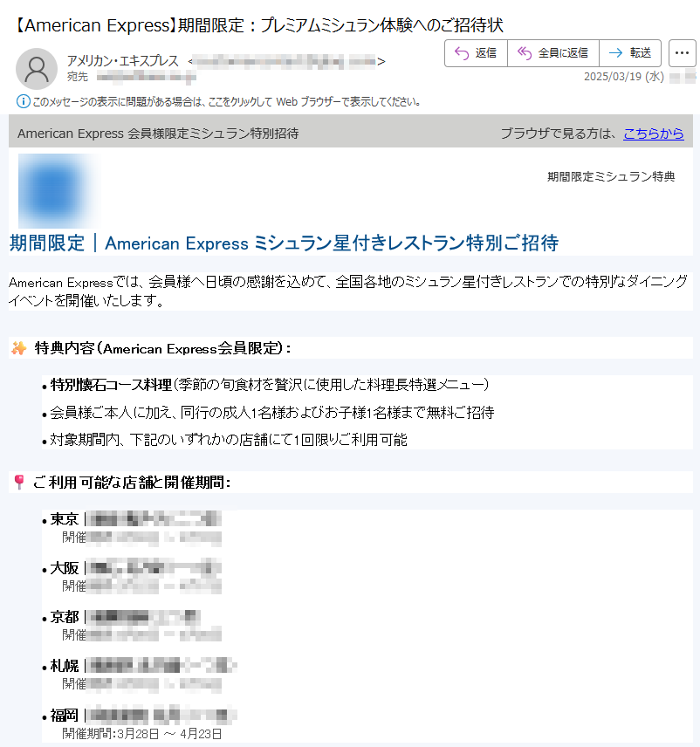The width and height of the screenshot is (700, 747).
Task: Click the blue 期間限定 American Express heading
Action: [284, 243]
